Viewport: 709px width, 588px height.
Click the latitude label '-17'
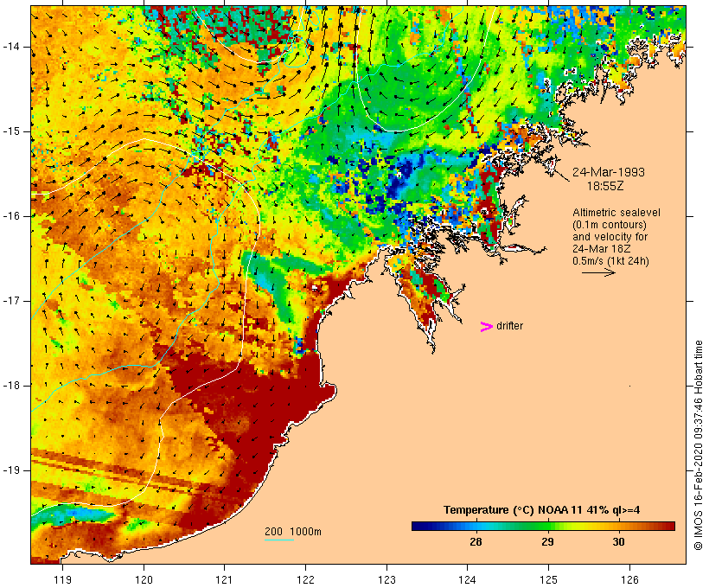click(11, 301)
